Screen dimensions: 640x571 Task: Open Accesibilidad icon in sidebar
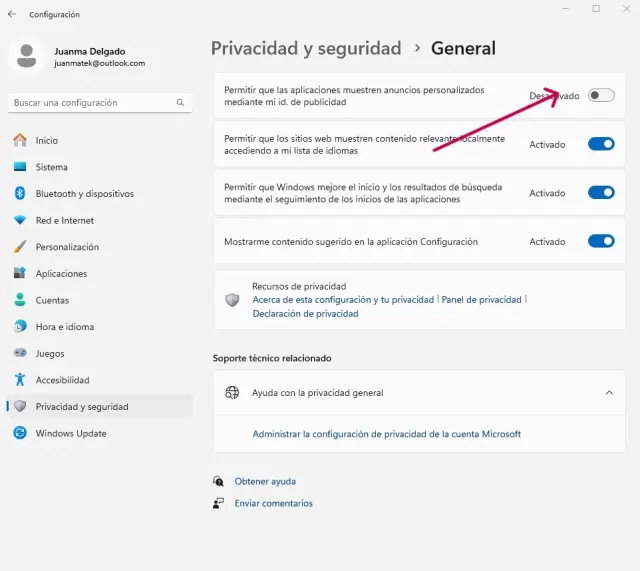(x=20, y=380)
